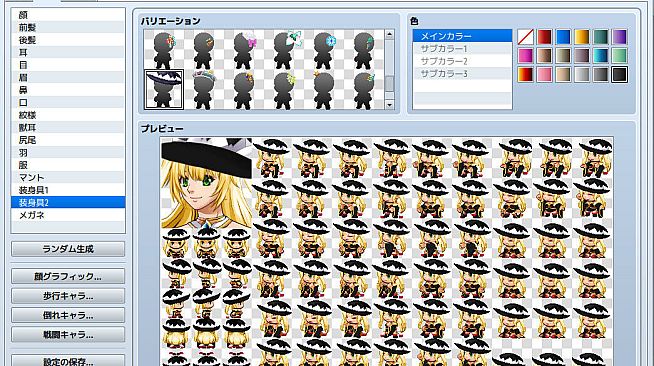654x366 pixels.
Task: Select the 耳 category
Action: 68,53
